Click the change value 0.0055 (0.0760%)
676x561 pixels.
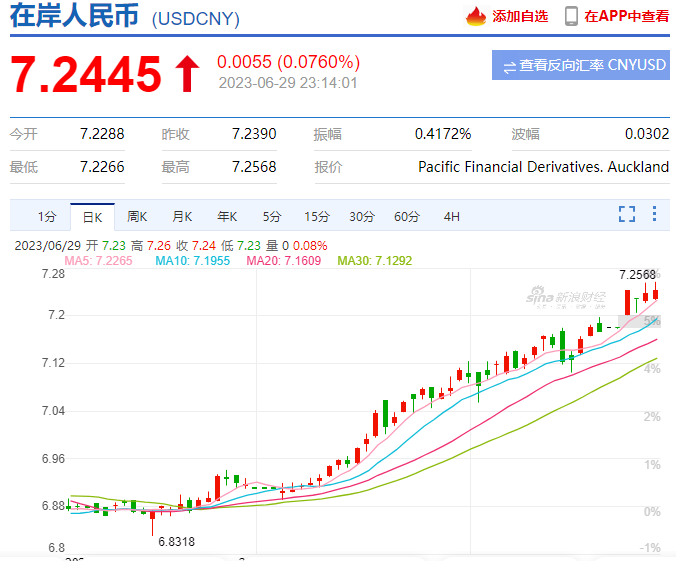(288, 62)
